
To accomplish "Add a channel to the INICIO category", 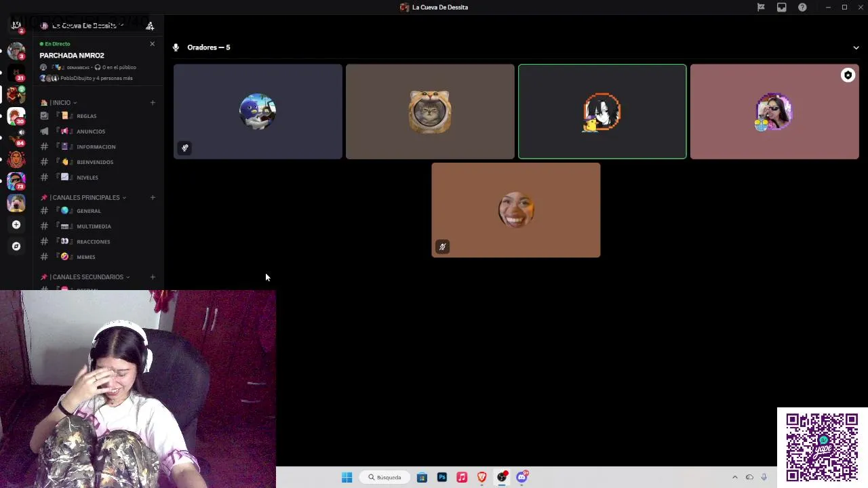I will (153, 102).
